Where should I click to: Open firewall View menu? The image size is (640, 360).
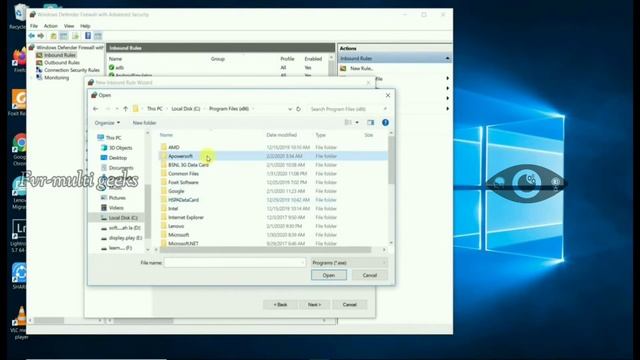(69, 26)
